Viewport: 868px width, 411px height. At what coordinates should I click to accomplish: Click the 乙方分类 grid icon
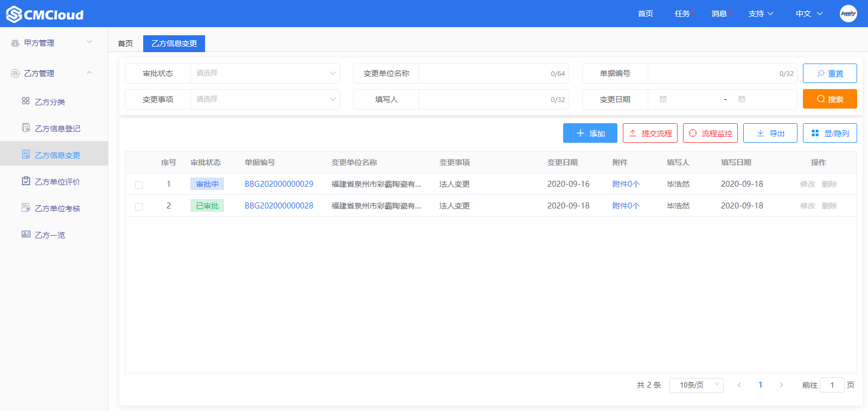(25, 101)
